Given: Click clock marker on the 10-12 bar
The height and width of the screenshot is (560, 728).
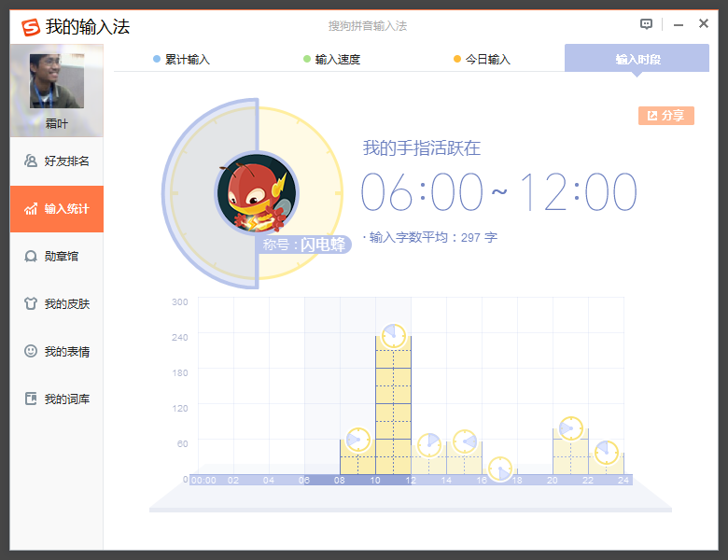Looking at the screenshot, I should pos(394,336).
